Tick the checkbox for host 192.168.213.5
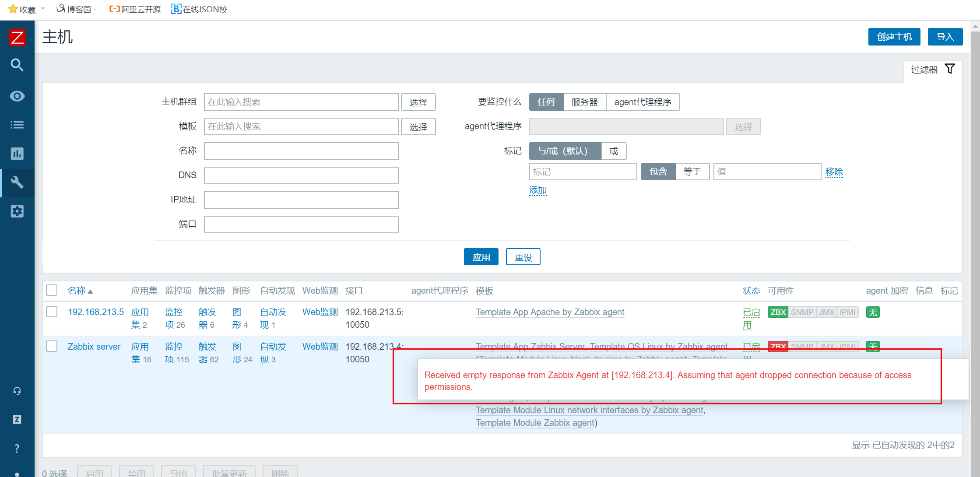Image resolution: width=980 pixels, height=477 pixels. 52,312
